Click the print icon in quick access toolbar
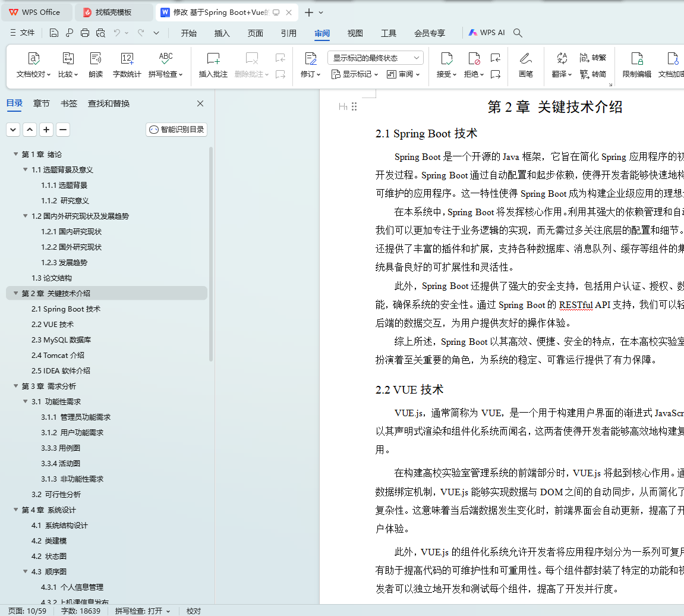 85,33
